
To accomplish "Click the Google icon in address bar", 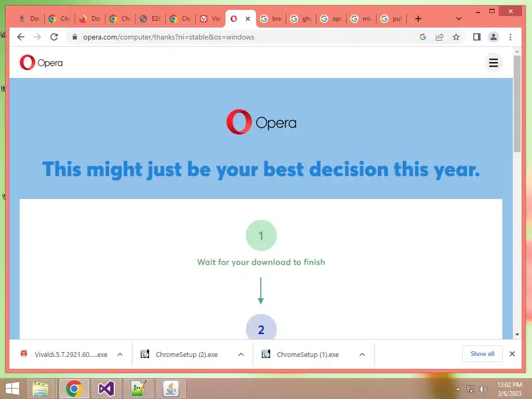I will pos(423,37).
